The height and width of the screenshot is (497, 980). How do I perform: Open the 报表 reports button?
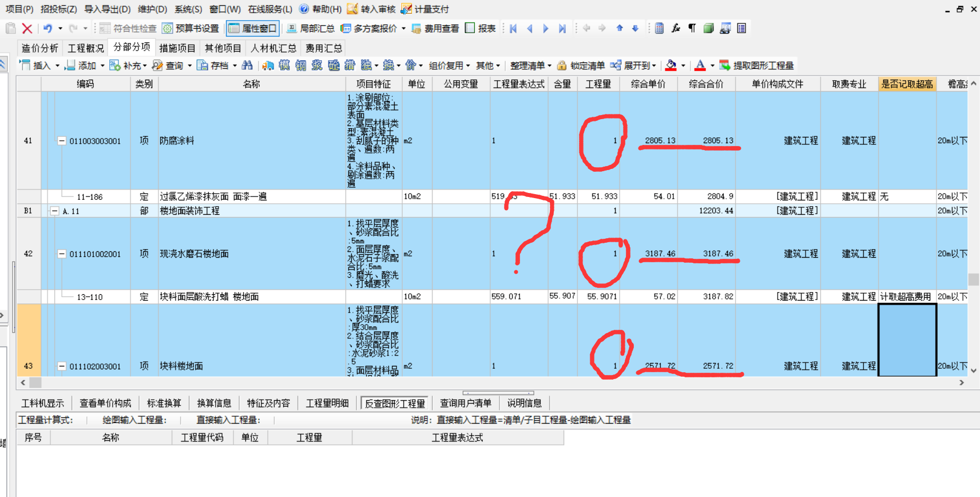pos(481,28)
